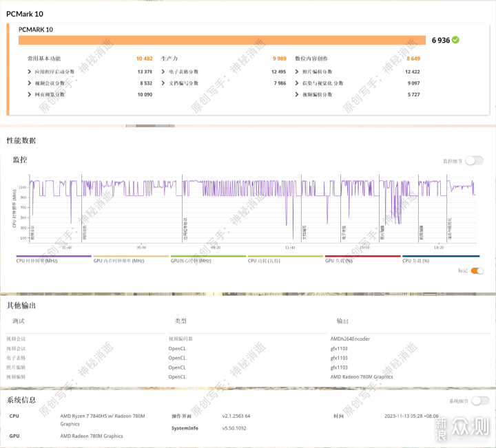The image size is (496, 448).
Task: Click the 性能数据 section heading
Action: (21, 140)
